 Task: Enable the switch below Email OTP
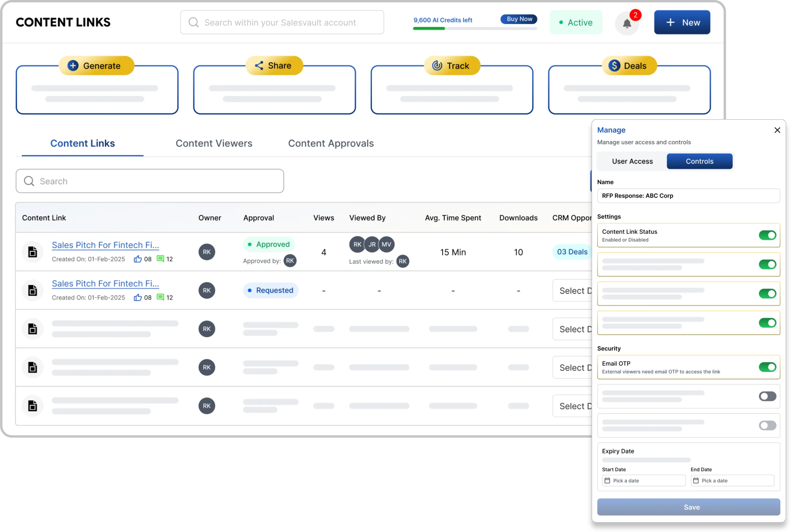(767, 396)
